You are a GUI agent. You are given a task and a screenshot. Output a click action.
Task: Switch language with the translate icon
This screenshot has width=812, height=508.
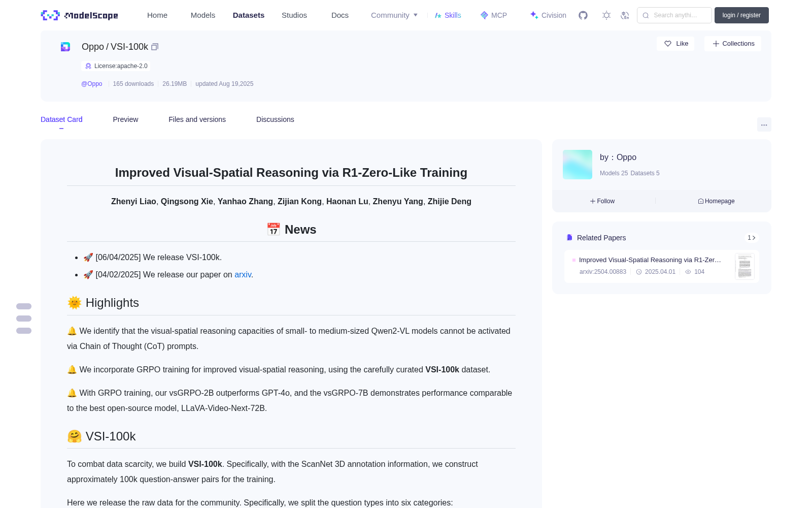click(625, 15)
